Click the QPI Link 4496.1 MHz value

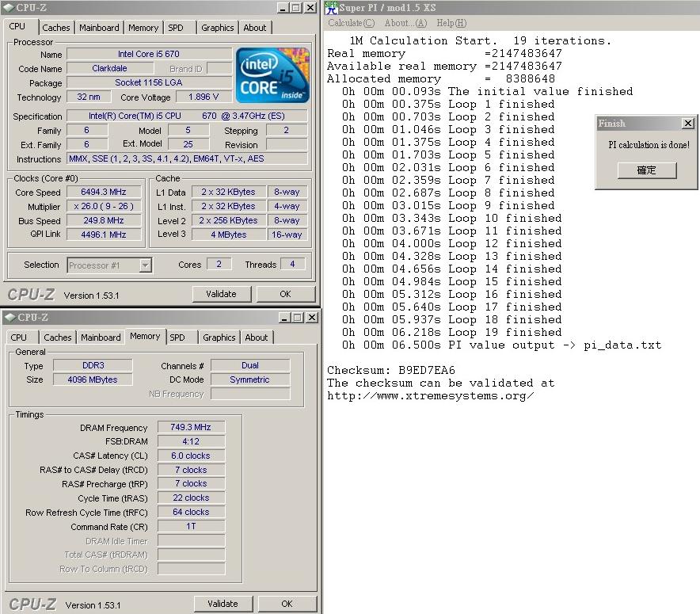click(104, 235)
